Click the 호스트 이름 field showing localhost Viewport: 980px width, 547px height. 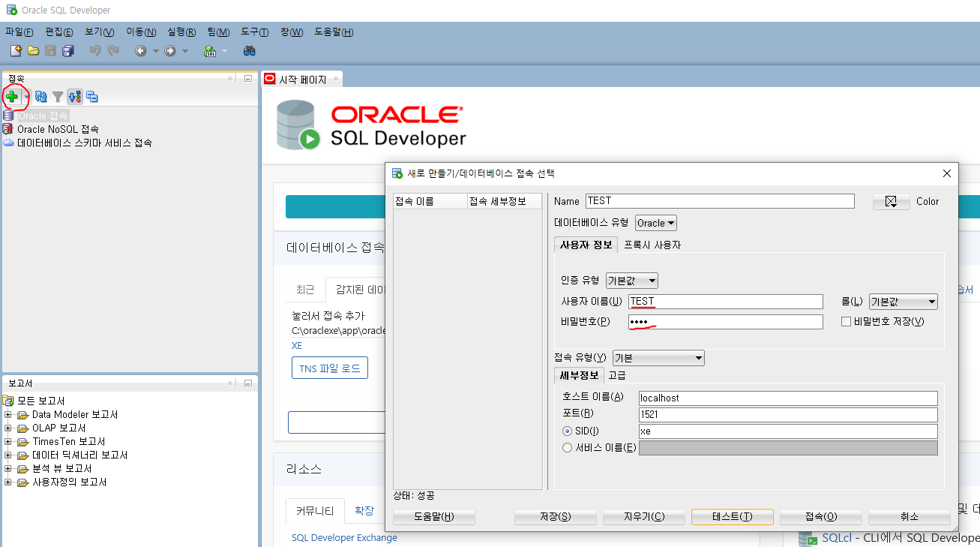(788, 398)
